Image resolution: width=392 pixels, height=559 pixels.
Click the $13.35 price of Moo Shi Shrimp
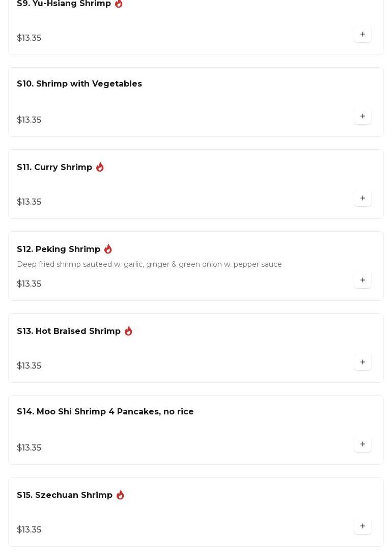click(29, 448)
